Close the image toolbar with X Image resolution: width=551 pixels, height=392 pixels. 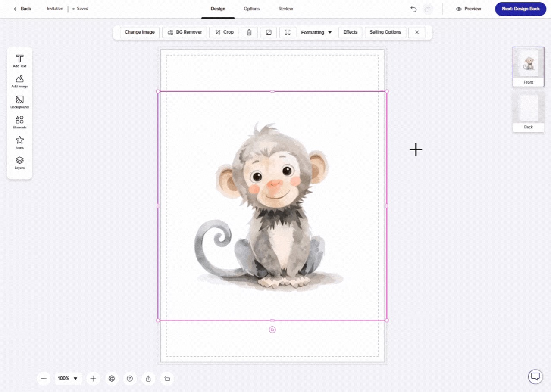click(416, 32)
